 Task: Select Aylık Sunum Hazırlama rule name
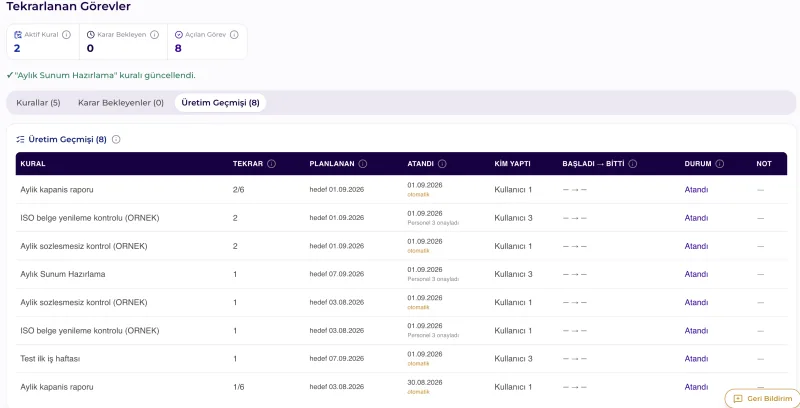point(63,274)
